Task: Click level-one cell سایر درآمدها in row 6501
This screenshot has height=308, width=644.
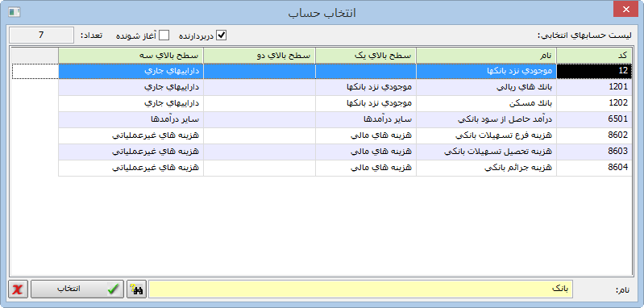Action: 366,119
